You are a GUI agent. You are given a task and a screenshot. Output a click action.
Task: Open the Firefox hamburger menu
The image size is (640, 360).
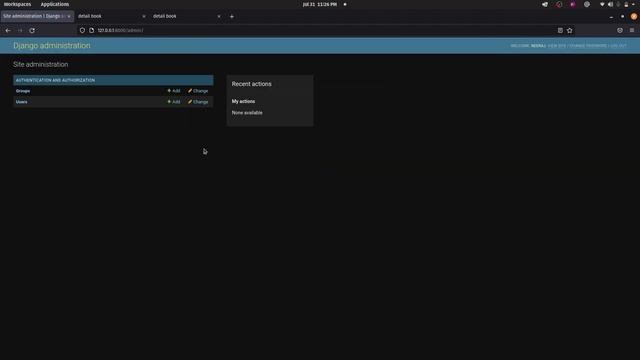coord(632,31)
